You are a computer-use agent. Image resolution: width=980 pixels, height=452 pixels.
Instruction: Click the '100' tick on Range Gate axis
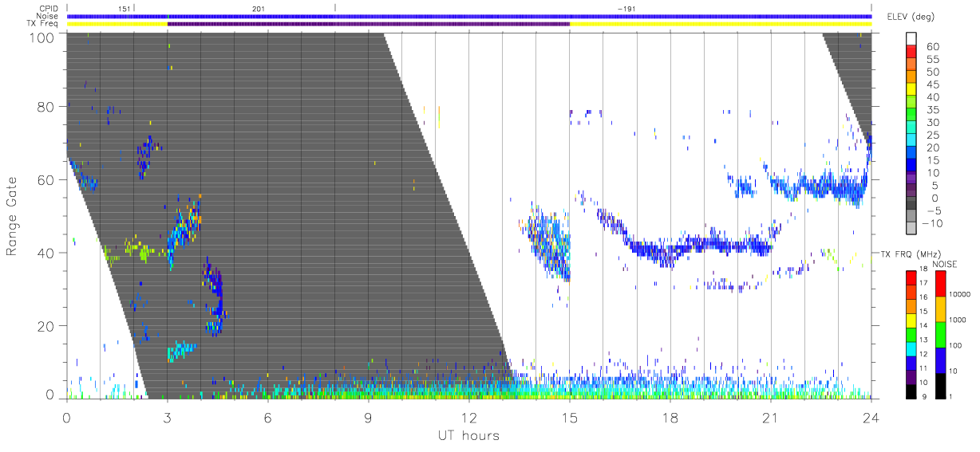(x=41, y=37)
